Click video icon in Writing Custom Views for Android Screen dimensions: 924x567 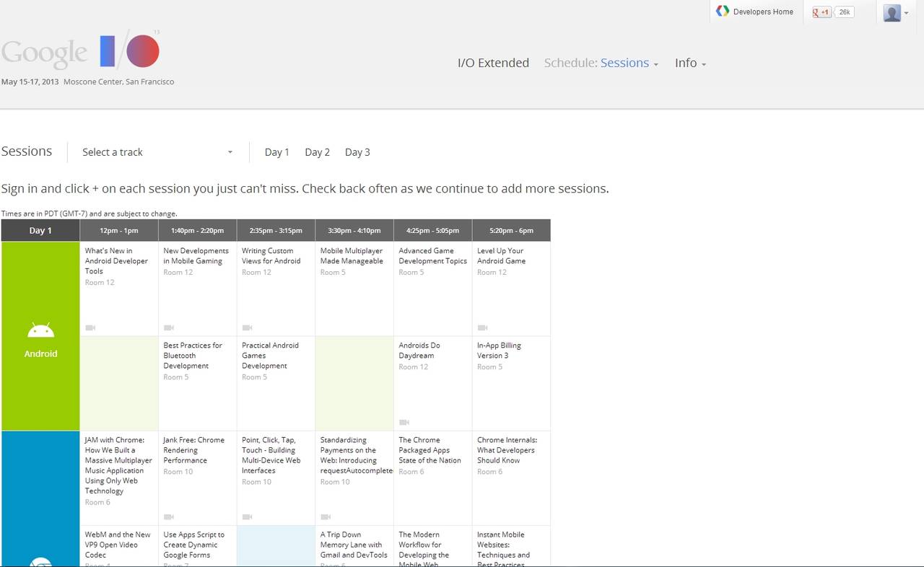(247, 328)
